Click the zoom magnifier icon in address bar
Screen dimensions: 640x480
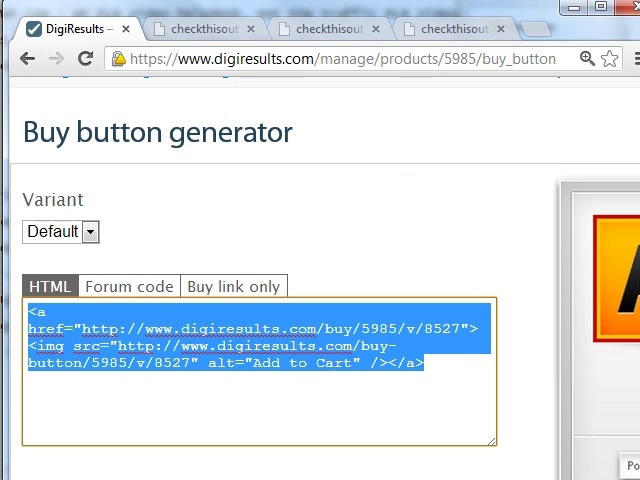click(x=587, y=59)
